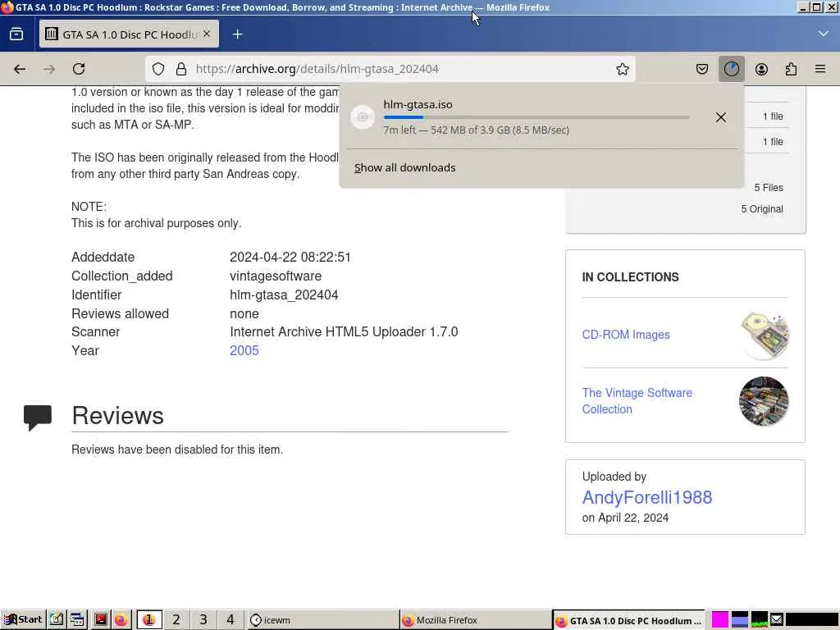This screenshot has height=630, width=840.
Task: Click the hlm-gtasa.iso download progress bar
Action: [x=536, y=117]
